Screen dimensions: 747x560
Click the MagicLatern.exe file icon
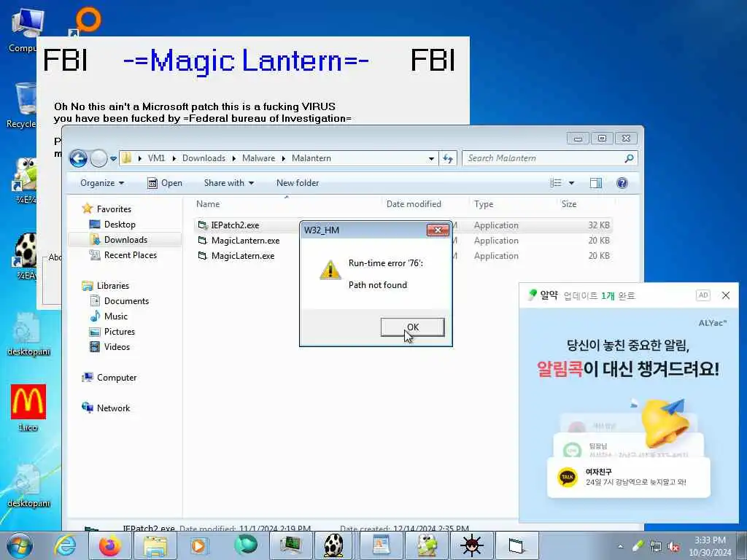tap(203, 256)
